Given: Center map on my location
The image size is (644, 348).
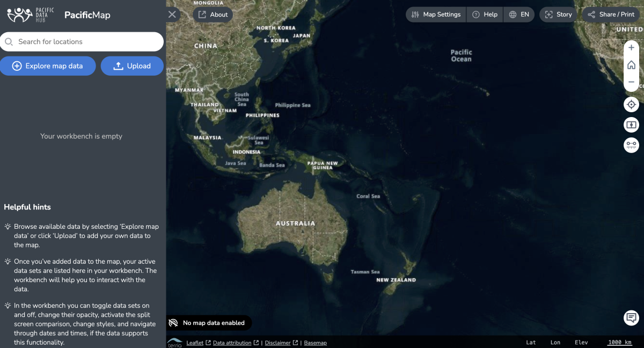Looking at the screenshot, I should (631, 104).
